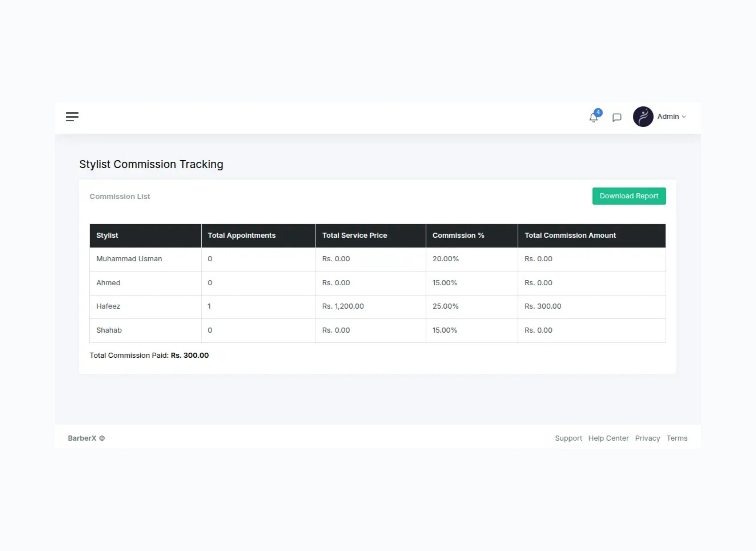The height and width of the screenshot is (551, 756).
Task: Open the Privacy link
Action: point(647,438)
